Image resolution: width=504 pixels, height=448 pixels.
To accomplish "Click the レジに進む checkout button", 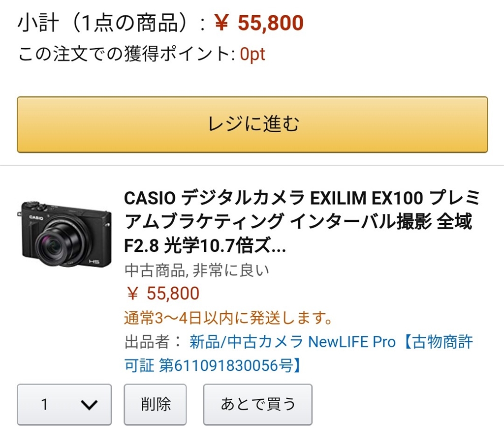I will pyautogui.click(x=252, y=124).
